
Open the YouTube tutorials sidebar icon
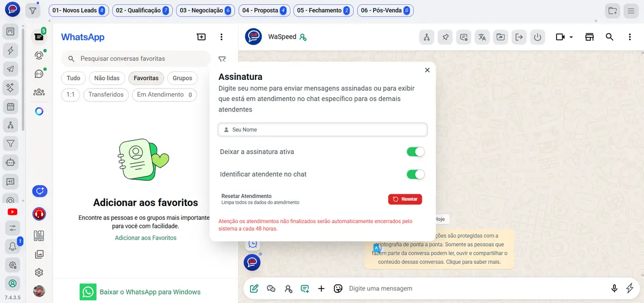coord(12,212)
